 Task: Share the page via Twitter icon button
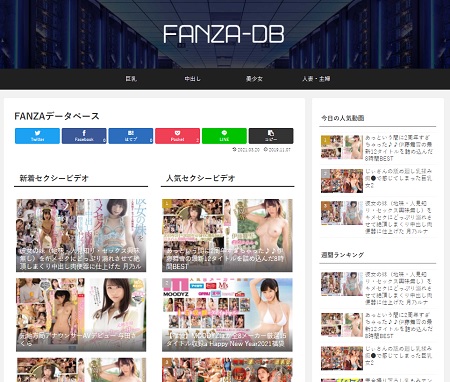(37, 136)
